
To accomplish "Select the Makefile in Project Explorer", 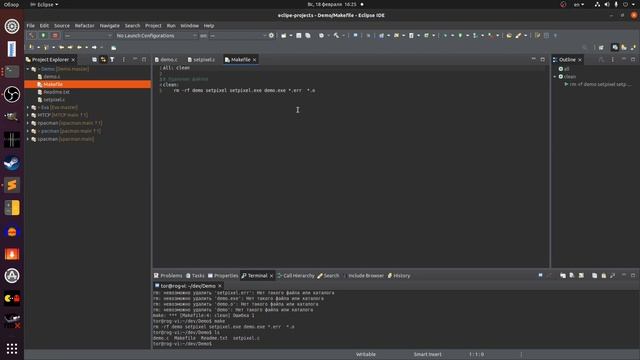I will (88, 84).
